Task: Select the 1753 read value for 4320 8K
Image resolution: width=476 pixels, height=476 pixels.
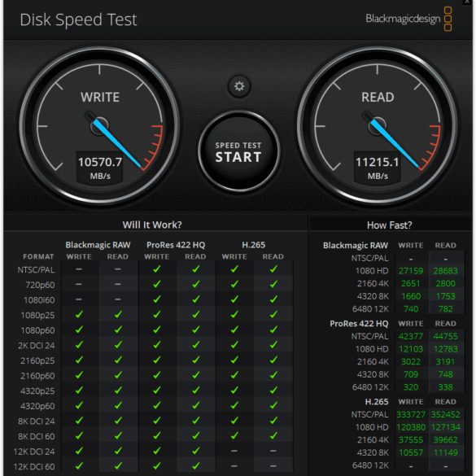Action: [x=445, y=296]
